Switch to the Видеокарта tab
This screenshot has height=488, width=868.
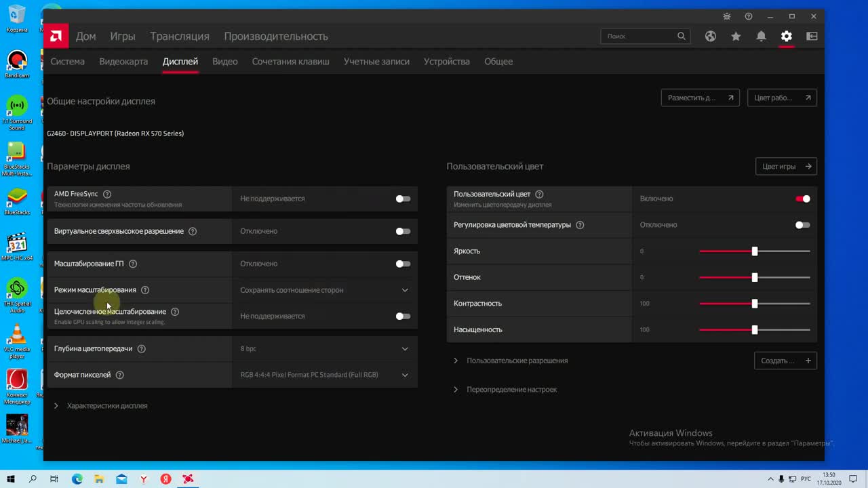pyautogui.click(x=123, y=61)
